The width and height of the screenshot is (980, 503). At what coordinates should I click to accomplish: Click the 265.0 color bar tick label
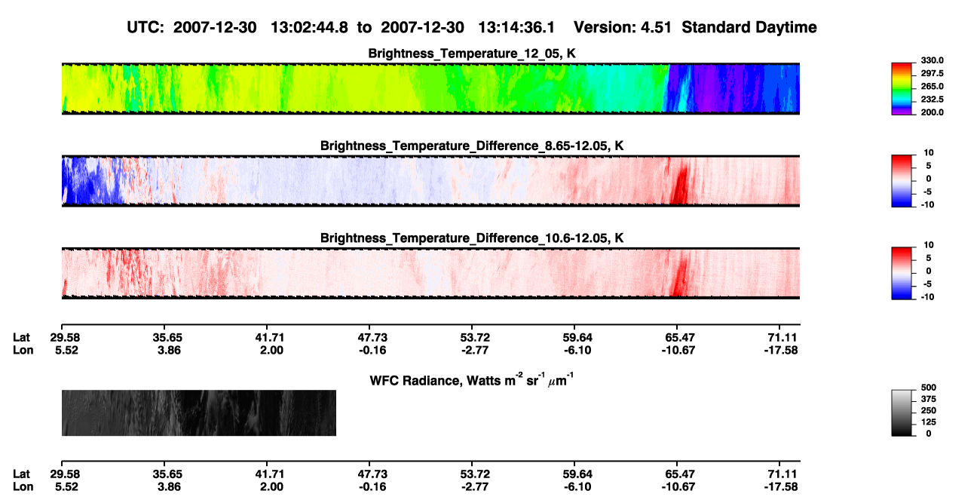tap(933, 86)
